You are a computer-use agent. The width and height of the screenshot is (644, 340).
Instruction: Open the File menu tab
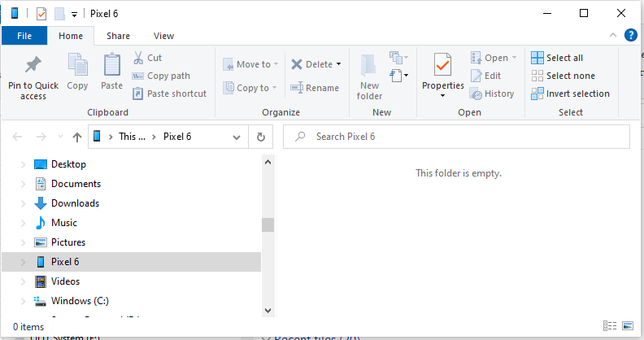[x=24, y=36]
